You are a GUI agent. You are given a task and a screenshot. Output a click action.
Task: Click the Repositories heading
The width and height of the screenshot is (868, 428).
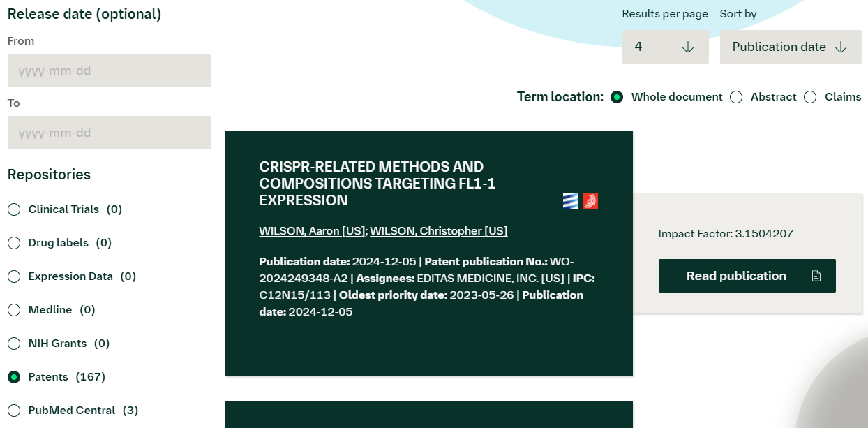(x=49, y=175)
